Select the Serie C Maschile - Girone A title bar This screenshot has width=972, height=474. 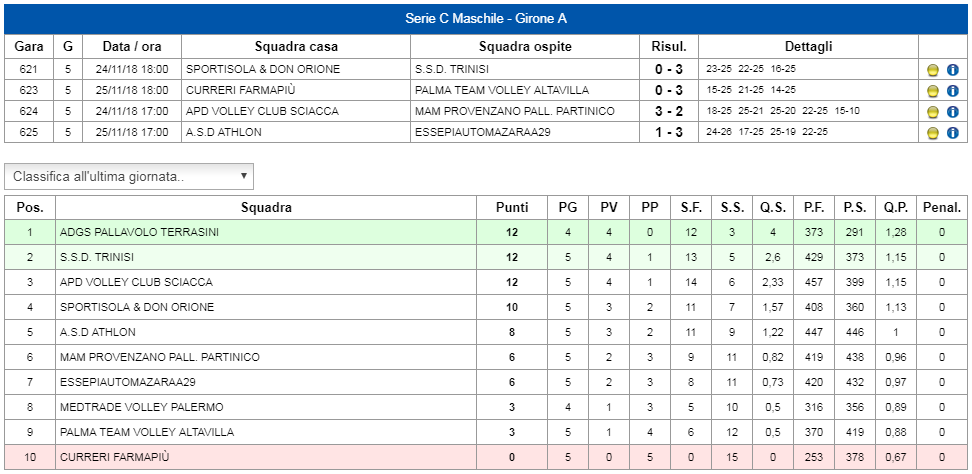point(486,19)
